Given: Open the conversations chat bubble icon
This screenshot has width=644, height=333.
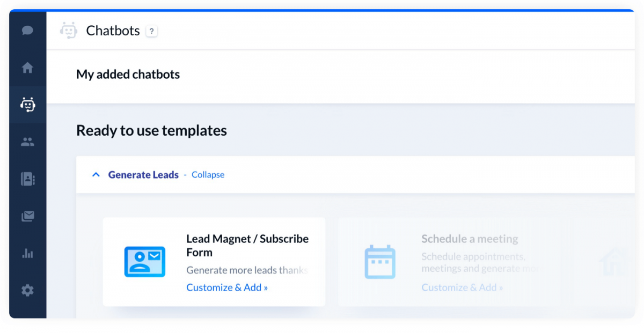Looking at the screenshot, I should [x=27, y=31].
